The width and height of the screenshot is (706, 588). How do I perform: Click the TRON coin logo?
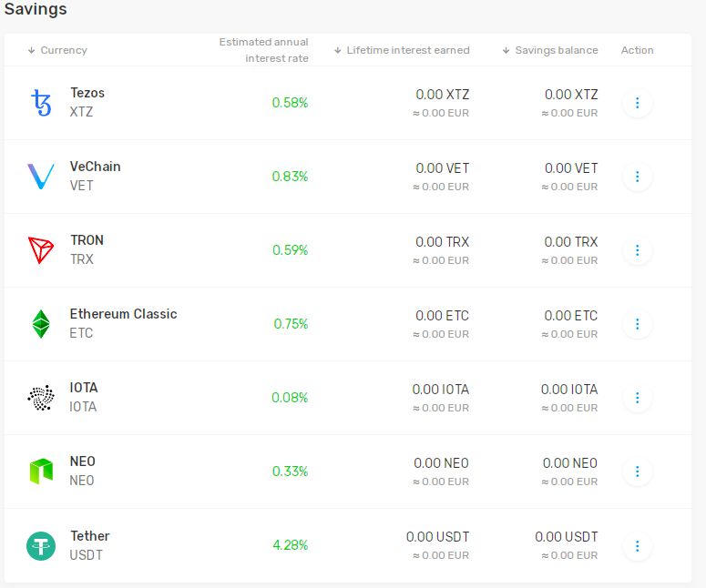point(41,250)
